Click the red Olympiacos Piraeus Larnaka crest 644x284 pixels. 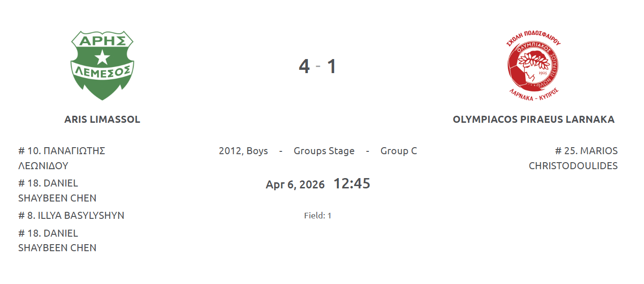click(534, 67)
